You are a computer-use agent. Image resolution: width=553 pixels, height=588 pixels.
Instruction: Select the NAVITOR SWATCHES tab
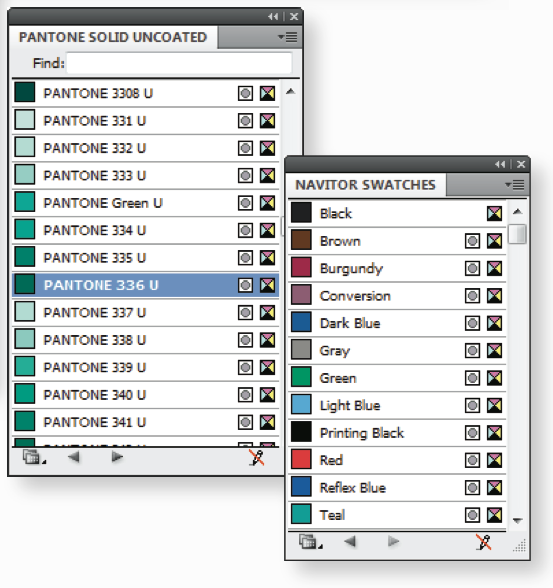click(366, 185)
